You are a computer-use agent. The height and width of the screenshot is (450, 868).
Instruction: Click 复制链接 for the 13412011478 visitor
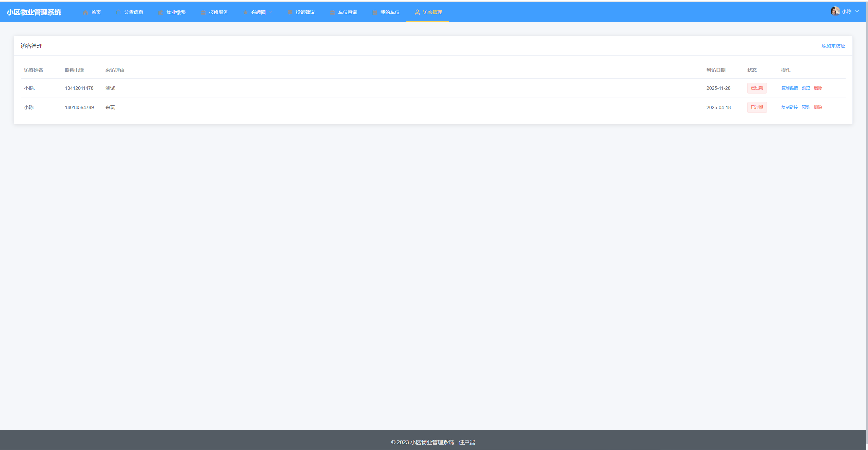pos(789,88)
